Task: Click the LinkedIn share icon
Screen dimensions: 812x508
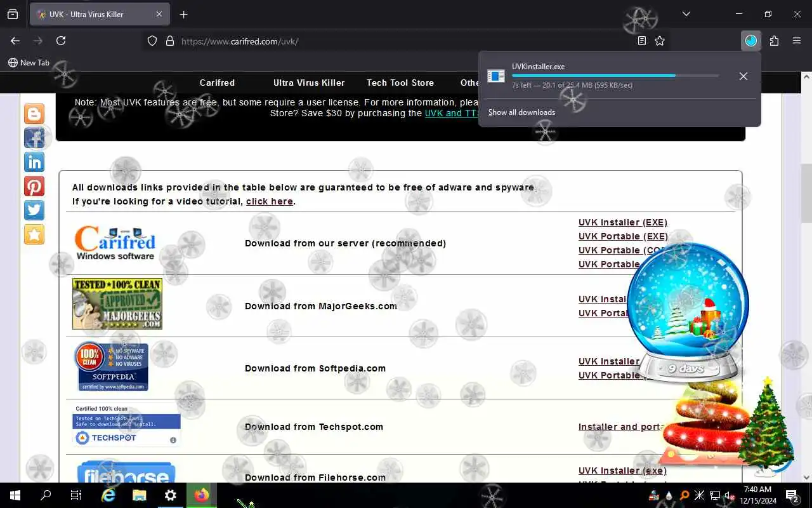Action: coord(34,162)
